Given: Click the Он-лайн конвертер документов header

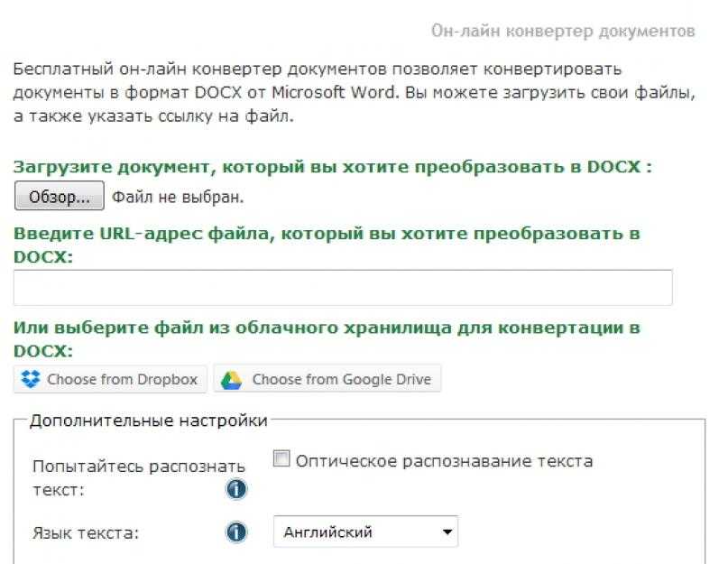Looking at the screenshot, I should coord(563,31).
